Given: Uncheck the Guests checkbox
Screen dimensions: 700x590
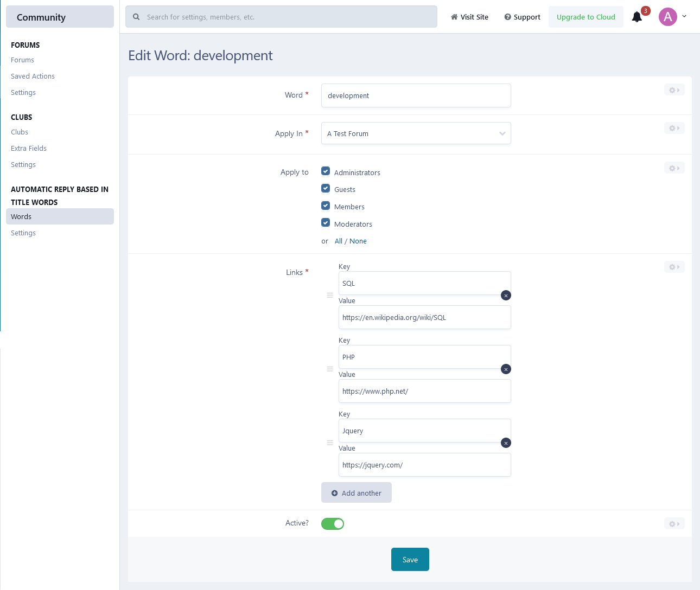Looking at the screenshot, I should pyautogui.click(x=326, y=189).
